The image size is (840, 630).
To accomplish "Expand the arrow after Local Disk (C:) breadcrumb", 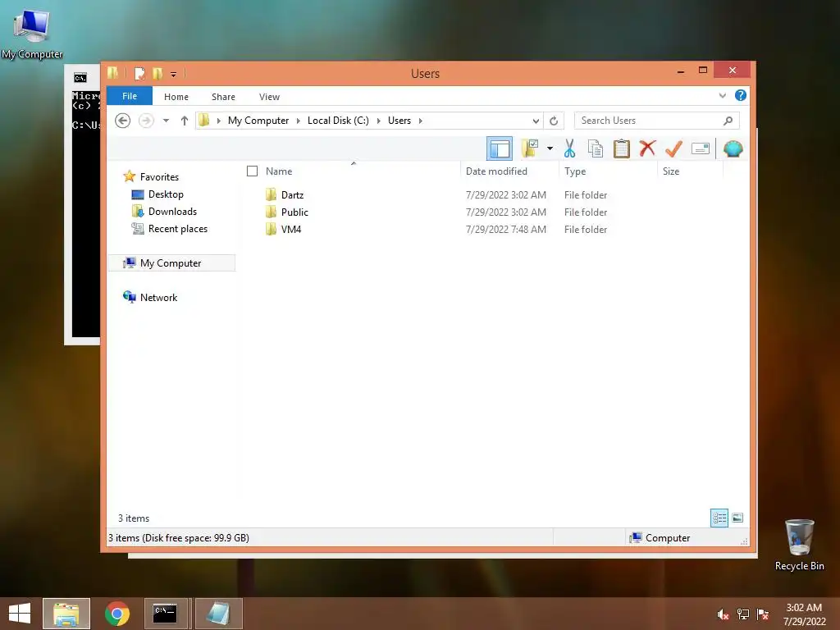I will [378, 121].
